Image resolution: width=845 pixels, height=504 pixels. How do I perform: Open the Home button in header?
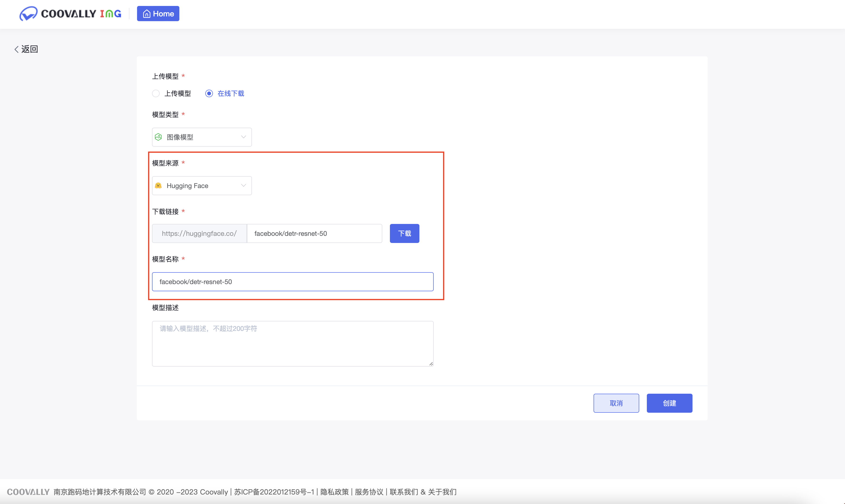coord(158,14)
